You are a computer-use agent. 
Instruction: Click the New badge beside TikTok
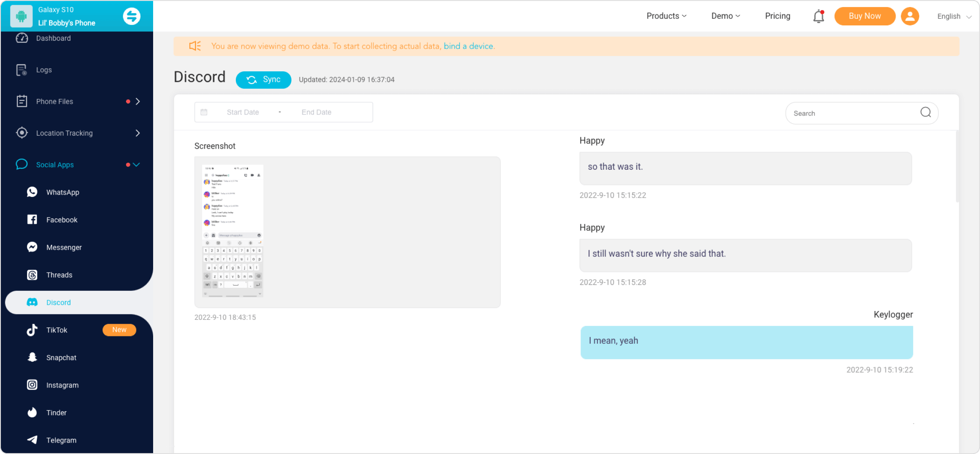coord(119,330)
